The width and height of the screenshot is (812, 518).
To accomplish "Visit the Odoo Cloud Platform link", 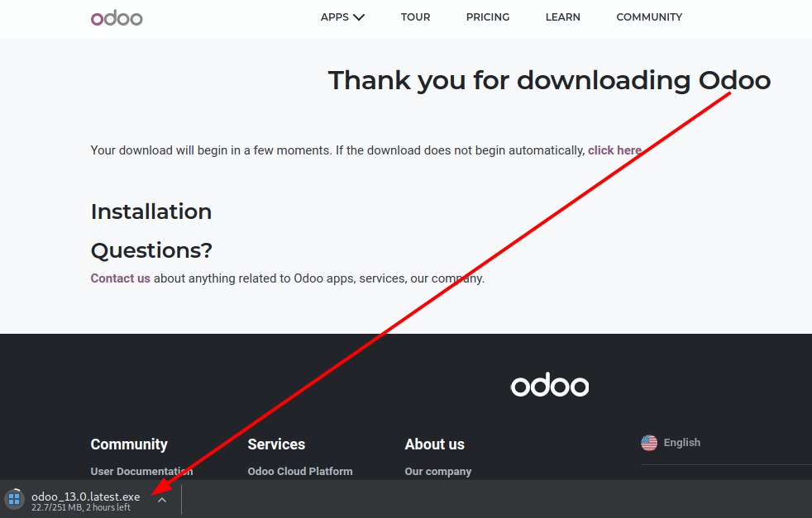I will tap(300, 472).
